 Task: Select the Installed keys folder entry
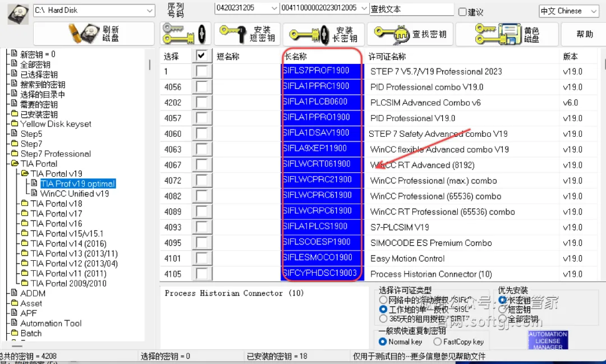(39, 114)
